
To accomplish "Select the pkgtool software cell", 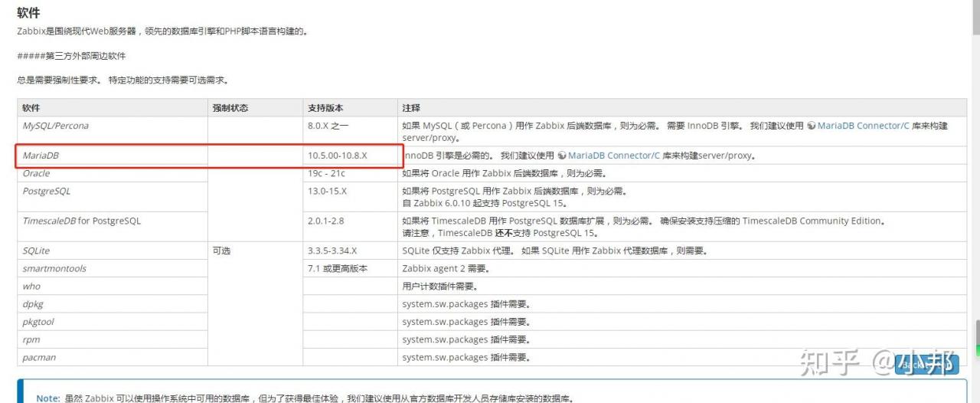I will tap(113, 322).
